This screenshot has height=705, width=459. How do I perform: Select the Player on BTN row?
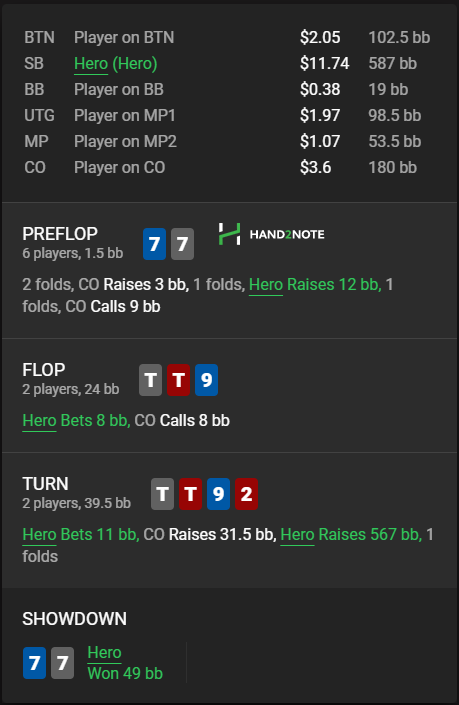coord(227,37)
